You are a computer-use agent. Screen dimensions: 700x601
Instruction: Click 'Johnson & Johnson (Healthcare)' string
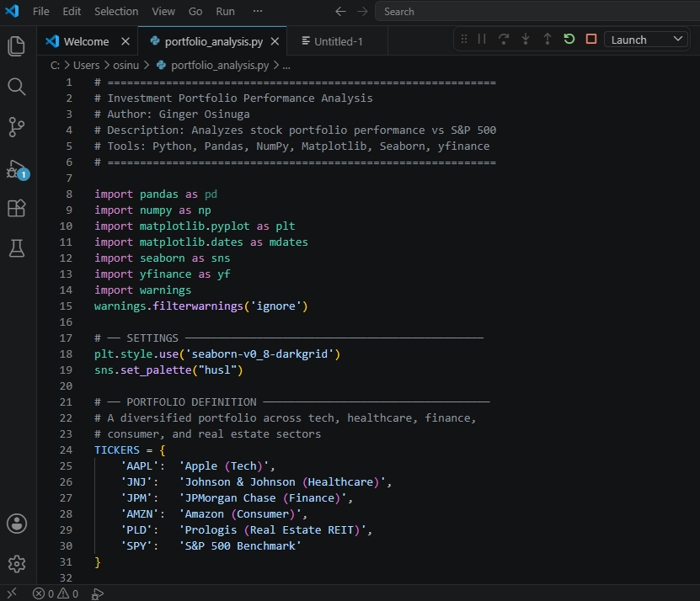[282, 481]
